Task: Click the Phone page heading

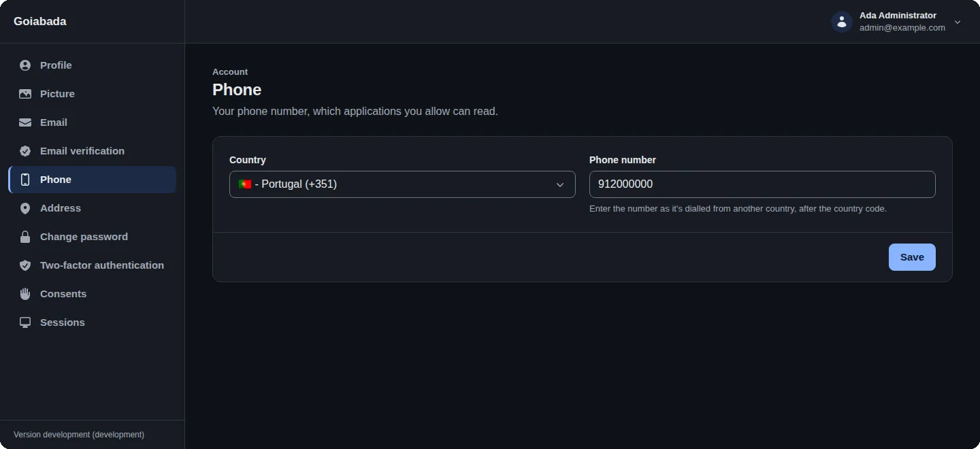Action: (237, 90)
